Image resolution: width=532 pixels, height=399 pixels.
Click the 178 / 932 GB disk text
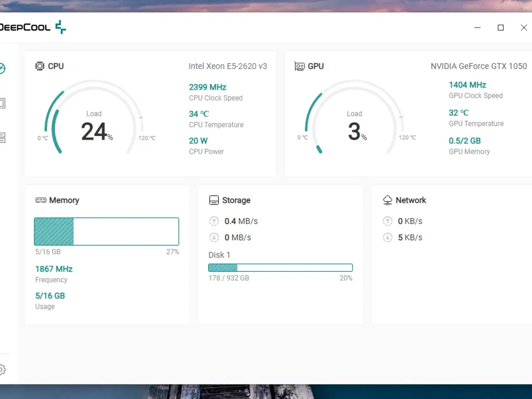click(x=229, y=278)
